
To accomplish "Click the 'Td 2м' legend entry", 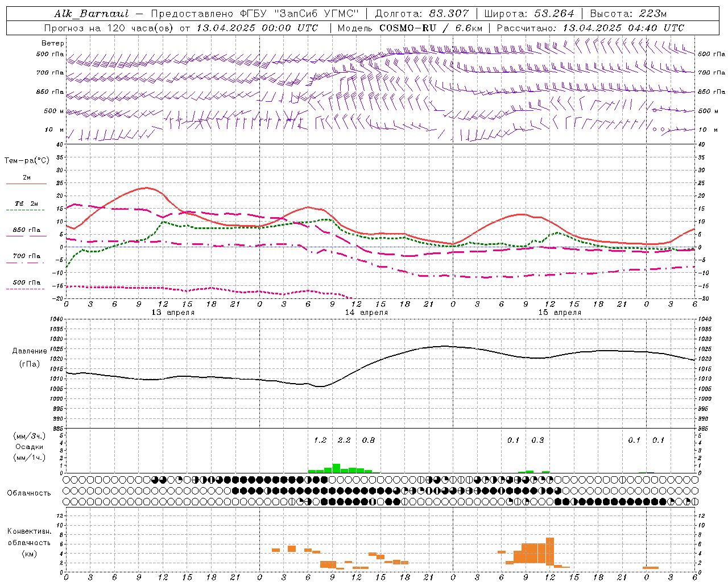I will pos(27,203).
